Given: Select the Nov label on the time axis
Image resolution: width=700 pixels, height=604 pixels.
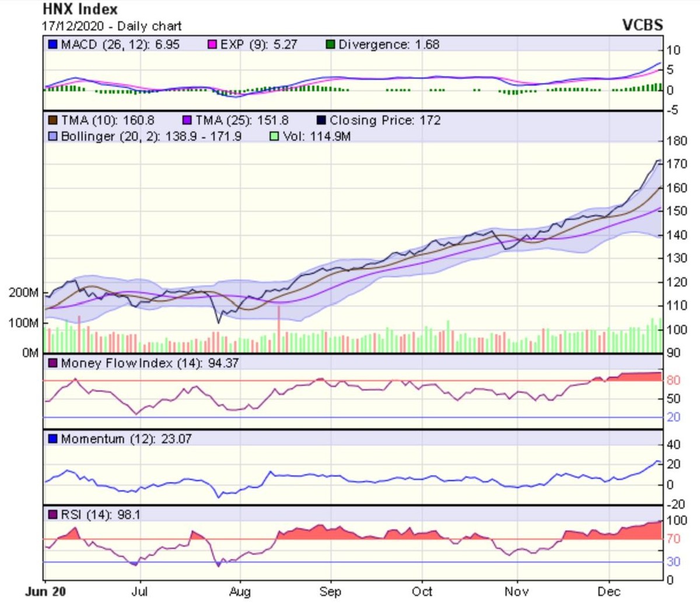Looking at the screenshot, I should (516, 592).
